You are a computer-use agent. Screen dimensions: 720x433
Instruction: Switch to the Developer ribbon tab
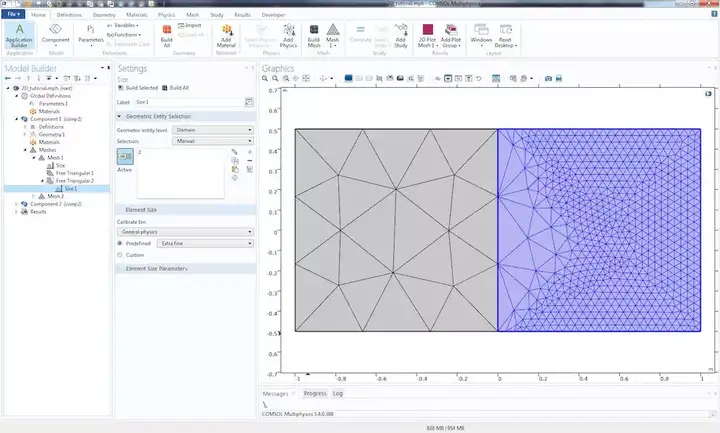click(273, 15)
